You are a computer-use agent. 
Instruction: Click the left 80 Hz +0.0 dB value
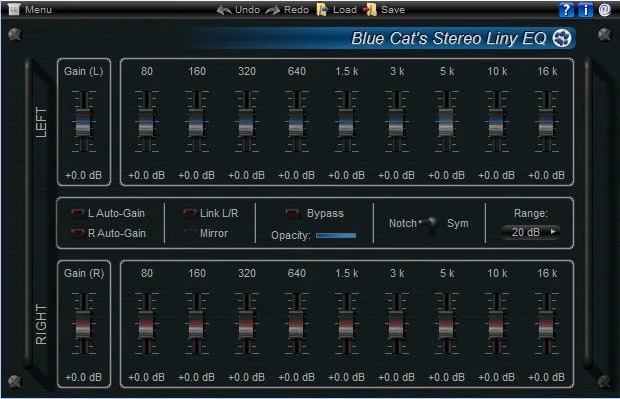coord(146,175)
